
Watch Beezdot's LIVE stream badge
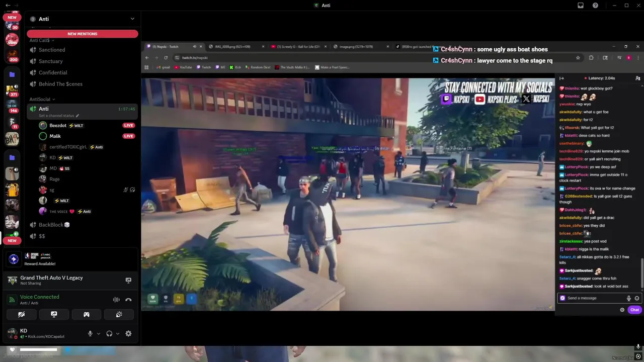[x=129, y=125]
